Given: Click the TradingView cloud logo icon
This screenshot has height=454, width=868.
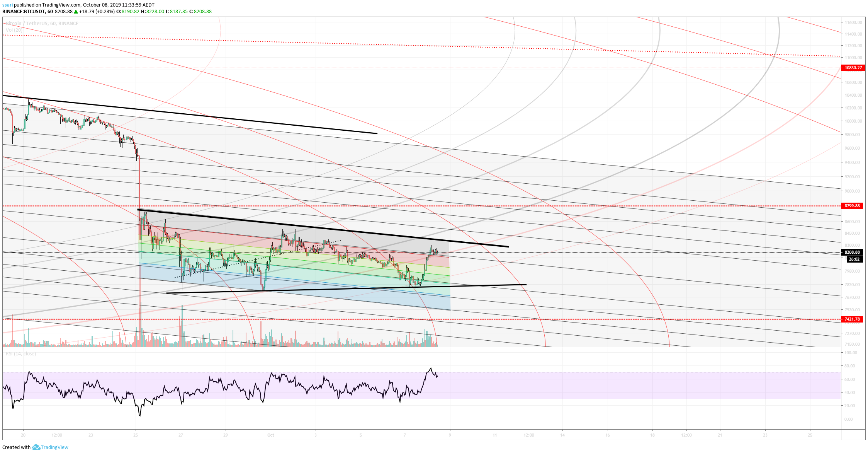Looking at the screenshot, I should pos(36,447).
